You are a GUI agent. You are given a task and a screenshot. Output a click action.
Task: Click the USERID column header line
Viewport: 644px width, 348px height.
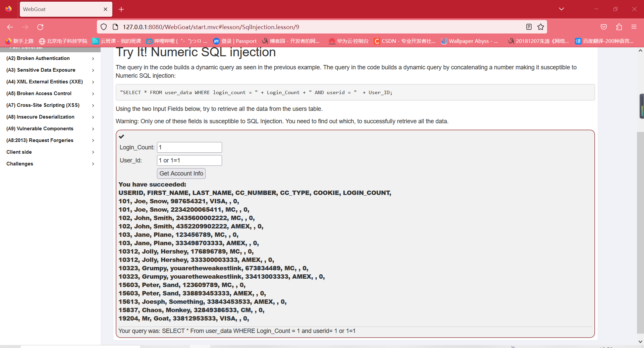(x=255, y=193)
